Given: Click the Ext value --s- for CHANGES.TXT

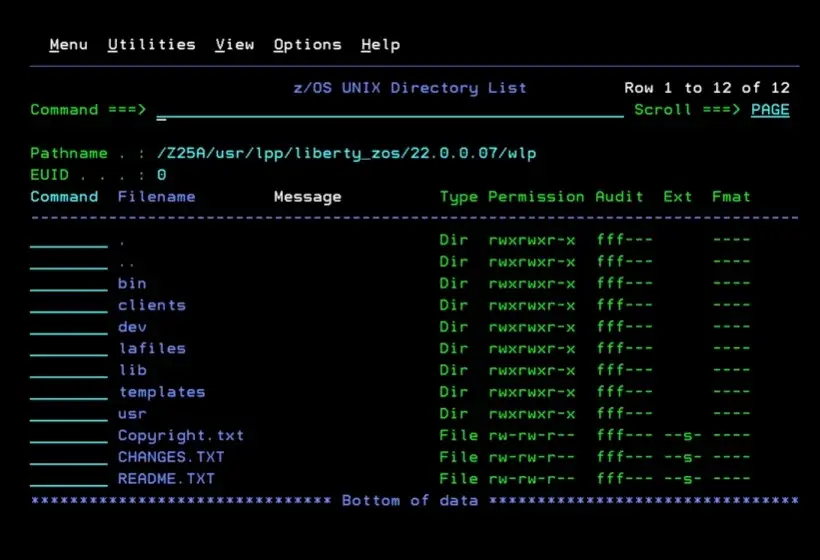Looking at the screenshot, I should click(682, 458).
